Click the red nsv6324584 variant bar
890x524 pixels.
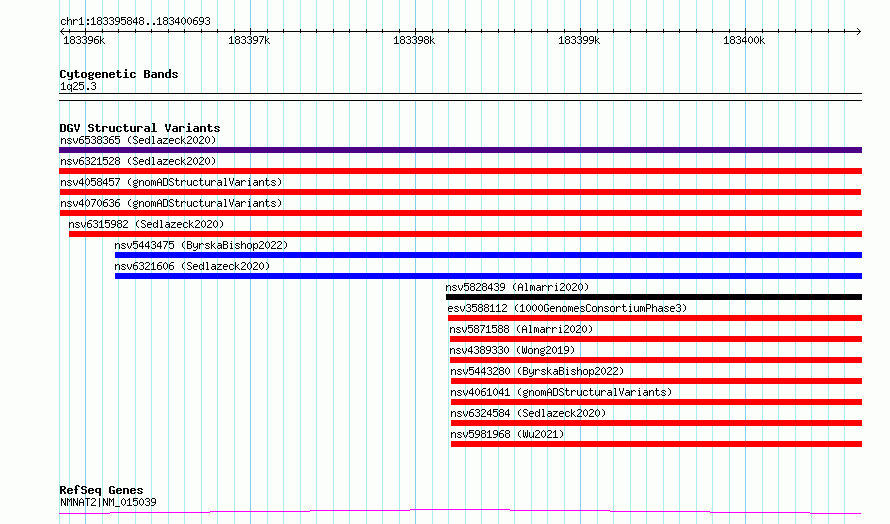[x=656, y=423]
